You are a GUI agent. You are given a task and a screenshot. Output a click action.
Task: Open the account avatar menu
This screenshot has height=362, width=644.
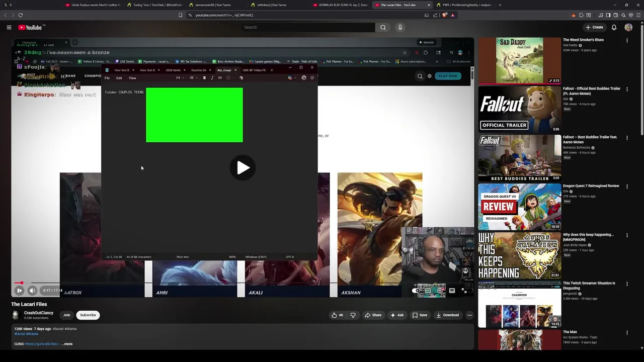pyautogui.click(x=628, y=27)
